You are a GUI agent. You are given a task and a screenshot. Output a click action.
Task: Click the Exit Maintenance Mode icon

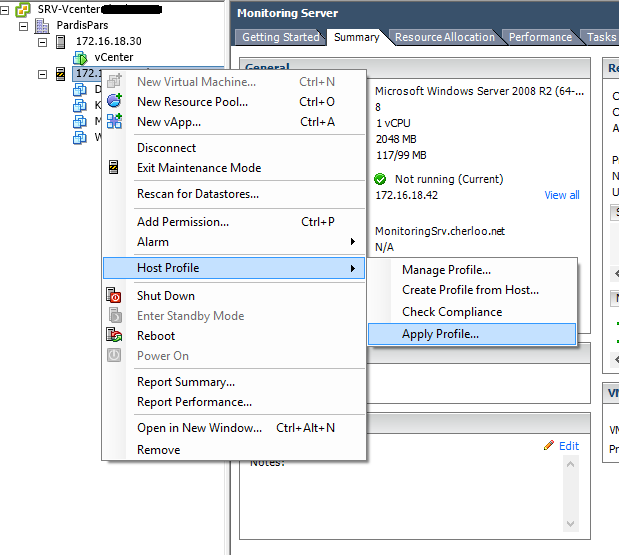click(x=114, y=167)
